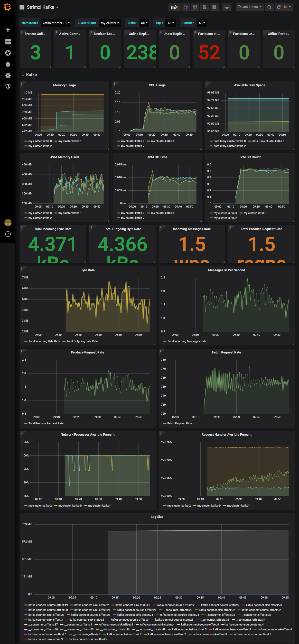Star this dashboard as favorite

pos(186,7)
